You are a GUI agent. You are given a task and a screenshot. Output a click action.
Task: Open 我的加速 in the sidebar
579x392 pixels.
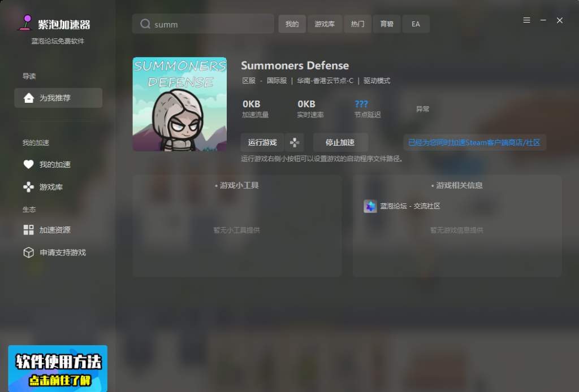[x=55, y=164]
